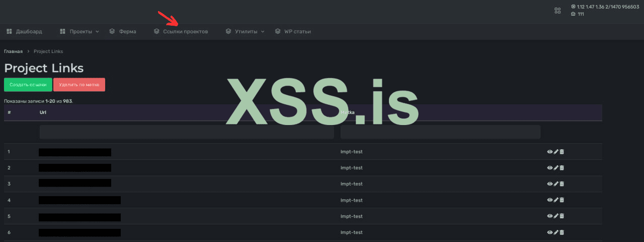Click the Ссылки проектов layers icon
Screen dimensions: 644x242
click(156, 31)
